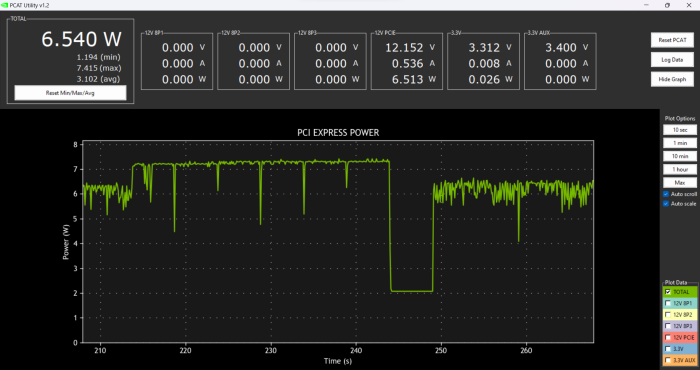This screenshot has height=370, width=700.
Task: Close the PCAT Utility window
Action: [688, 5]
